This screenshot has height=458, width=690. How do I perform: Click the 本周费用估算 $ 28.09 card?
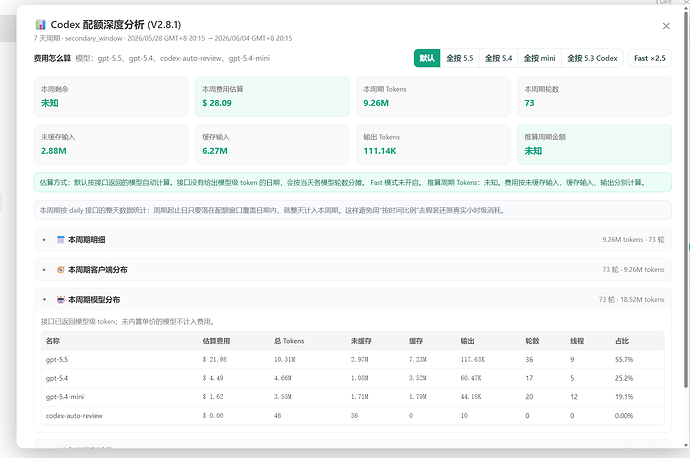click(x=272, y=97)
